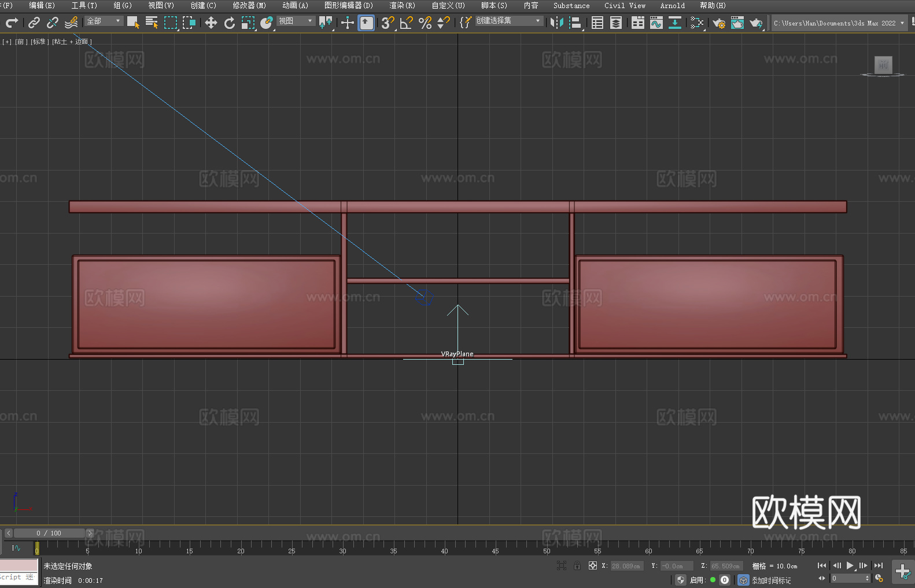This screenshot has width=915, height=588.
Task: Step time slider back with left arrow
Action: tap(8, 533)
